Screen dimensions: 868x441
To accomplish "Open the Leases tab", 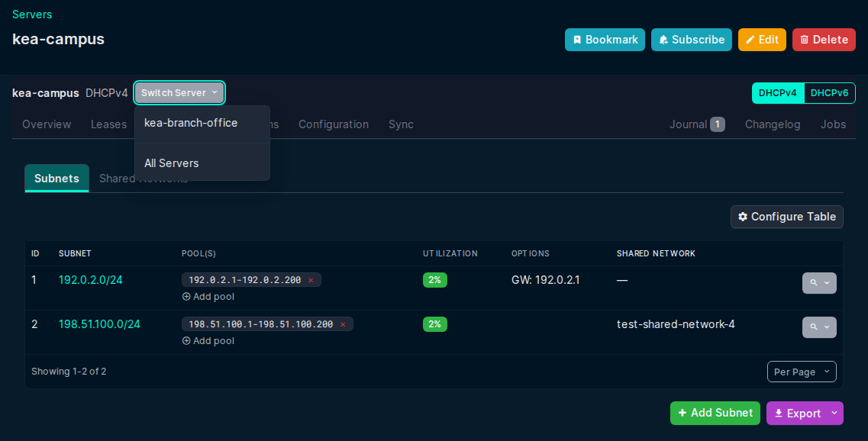I will [x=108, y=124].
